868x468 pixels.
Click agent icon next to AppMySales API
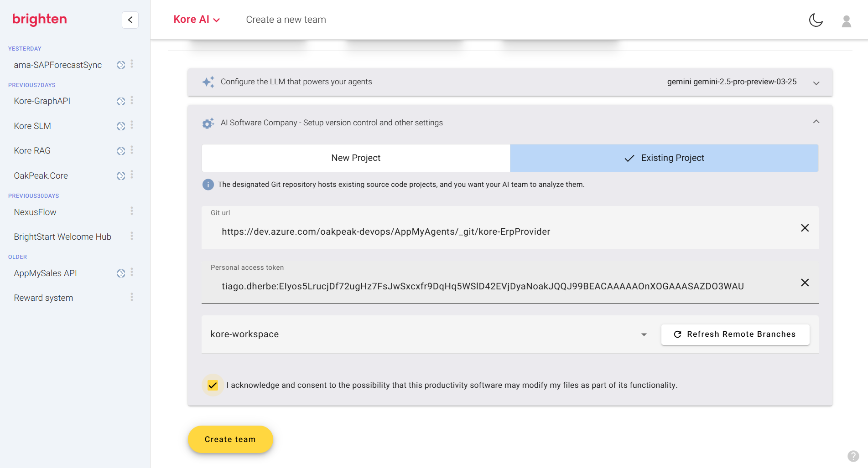121,273
